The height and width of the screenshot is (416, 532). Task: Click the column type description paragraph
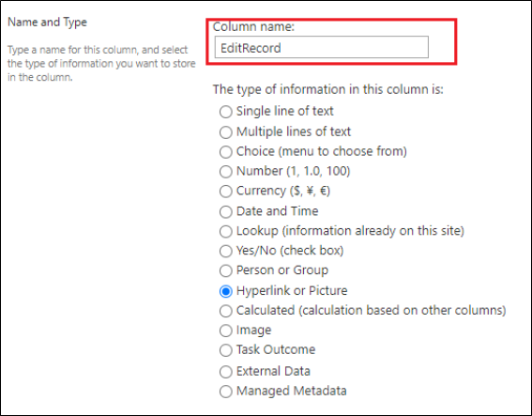[101, 64]
